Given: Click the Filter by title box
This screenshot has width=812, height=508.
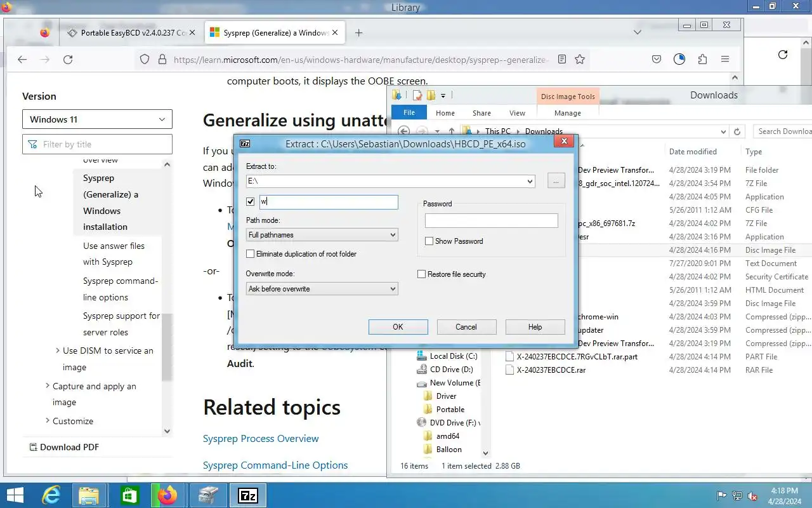Looking at the screenshot, I should 97,144.
